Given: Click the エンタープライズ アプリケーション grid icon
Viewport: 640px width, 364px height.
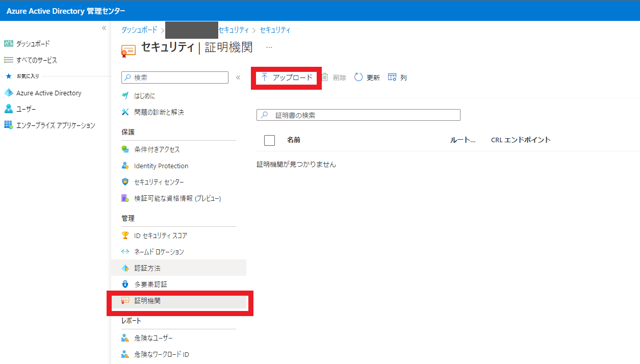Looking at the screenshot, I should point(8,125).
